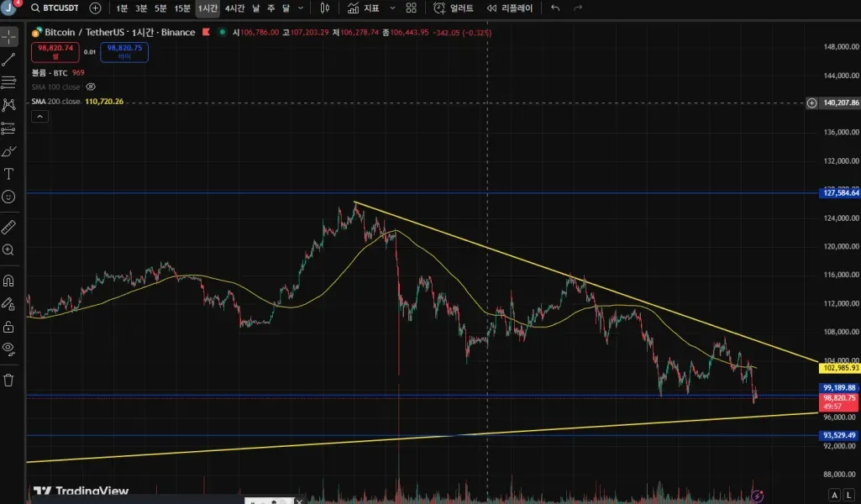
Task: Start 리플레이 bar replay mode
Action: (510, 8)
